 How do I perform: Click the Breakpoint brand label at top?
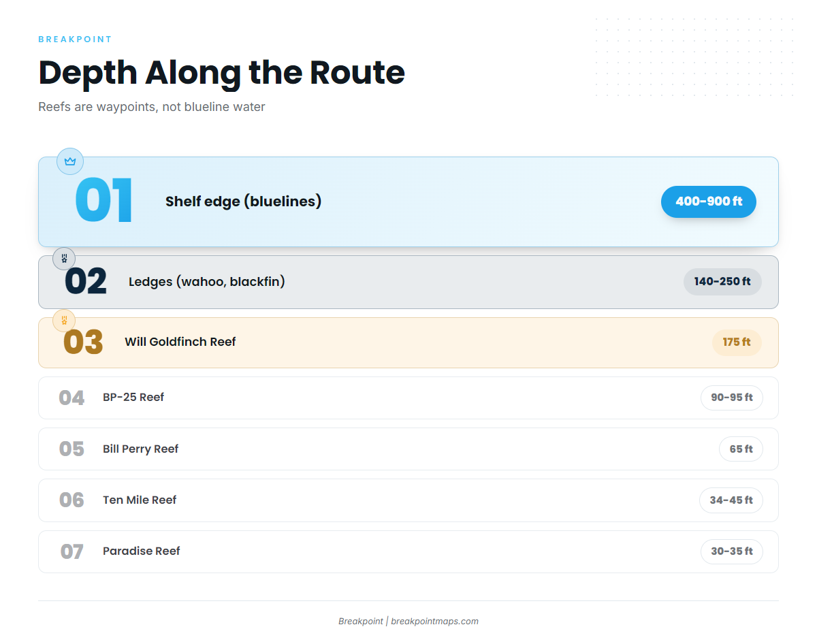click(x=75, y=39)
